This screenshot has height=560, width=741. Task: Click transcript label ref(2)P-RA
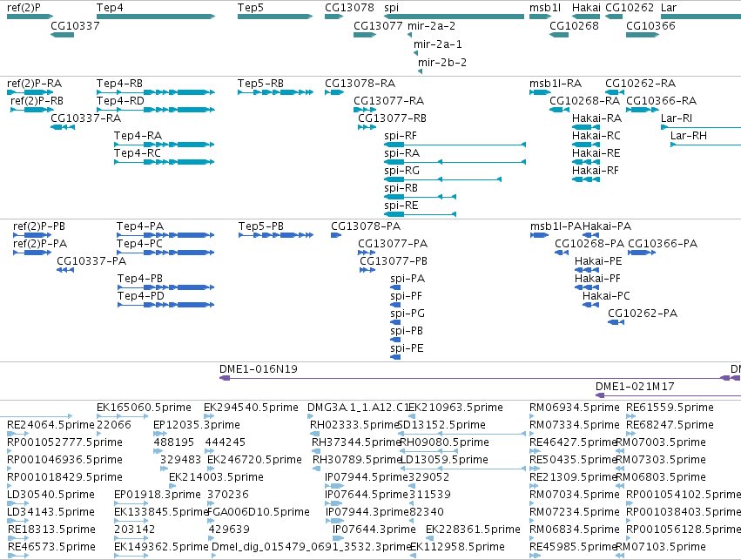point(35,84)
